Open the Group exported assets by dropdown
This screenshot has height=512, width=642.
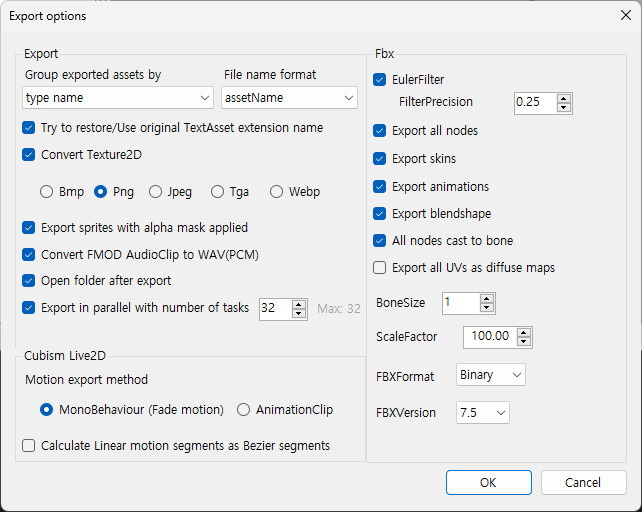(117, 98)
